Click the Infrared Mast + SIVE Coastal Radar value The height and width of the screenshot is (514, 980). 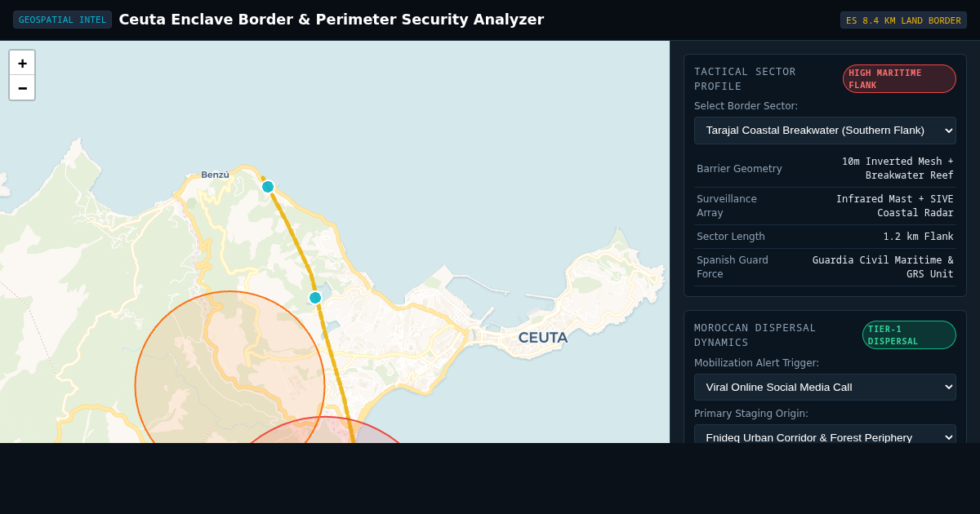coord(894,206)
